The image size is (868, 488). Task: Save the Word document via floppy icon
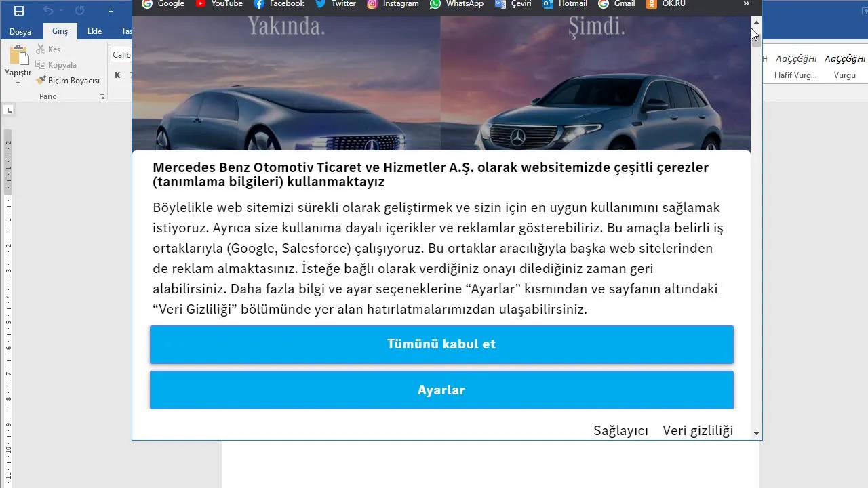[19, 11]
